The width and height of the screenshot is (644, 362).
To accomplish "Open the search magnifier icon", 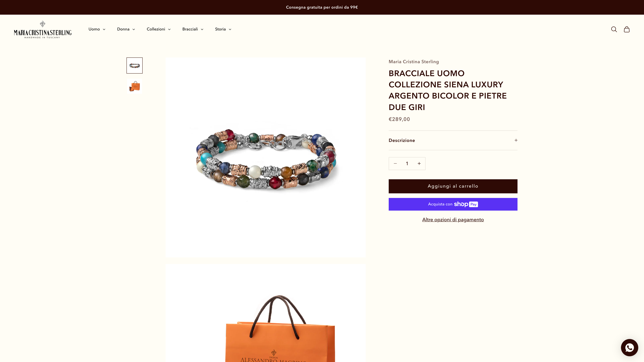I will (614, 29).
